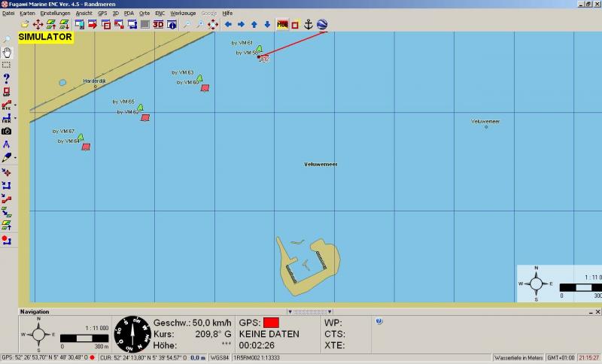This screenshot has height=364, width=602.
Task: Open the Karten menu
Action: point(27,14)
